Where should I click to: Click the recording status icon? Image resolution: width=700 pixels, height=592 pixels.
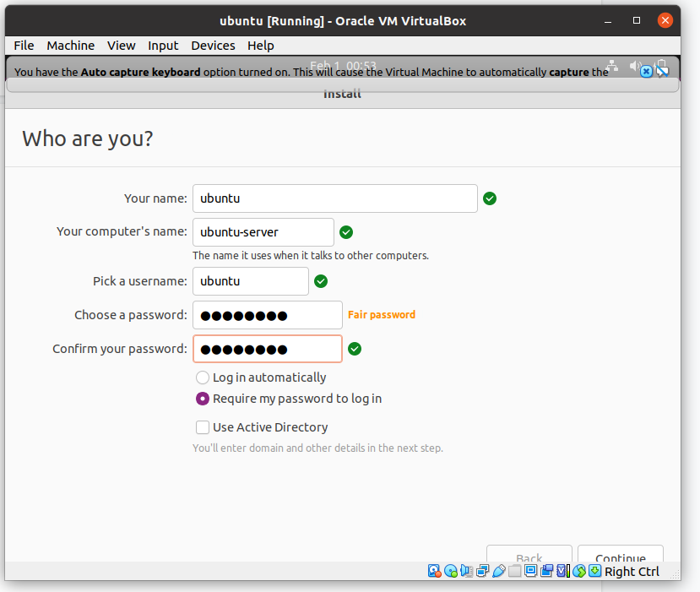pyautogui.click(x=547, y=571)
